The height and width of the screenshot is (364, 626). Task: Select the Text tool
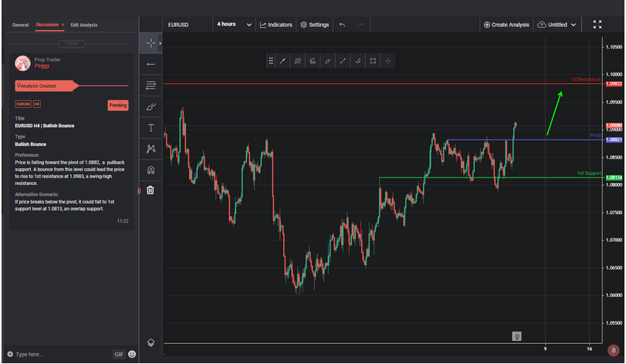tap(151, 127)
